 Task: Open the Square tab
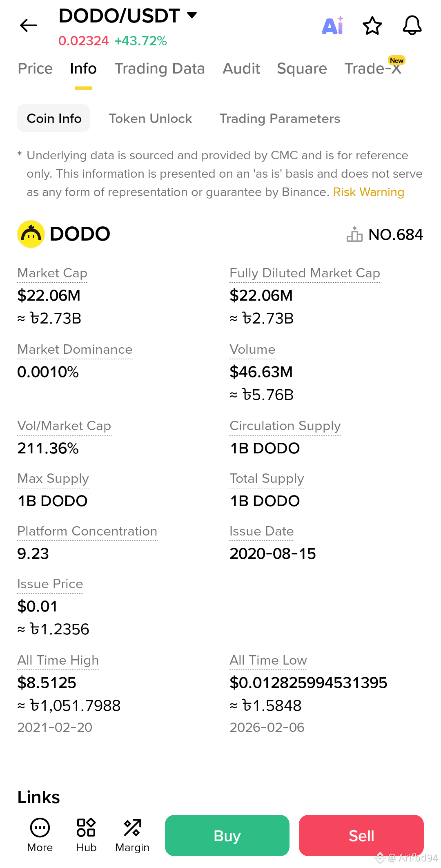(x=302, y=69)
